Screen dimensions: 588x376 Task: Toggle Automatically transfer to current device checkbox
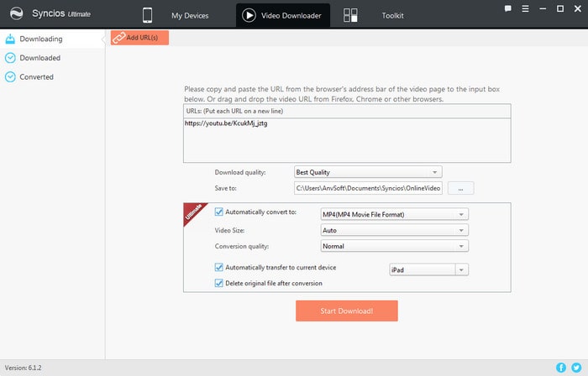tap(218, 268)
